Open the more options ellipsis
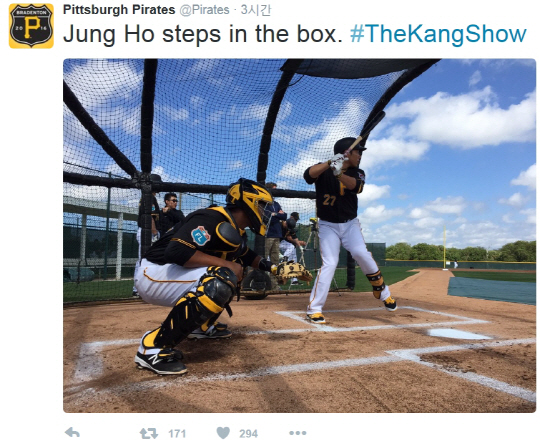The width and height of the screenshot is (540, 441). tap(298, 433)
